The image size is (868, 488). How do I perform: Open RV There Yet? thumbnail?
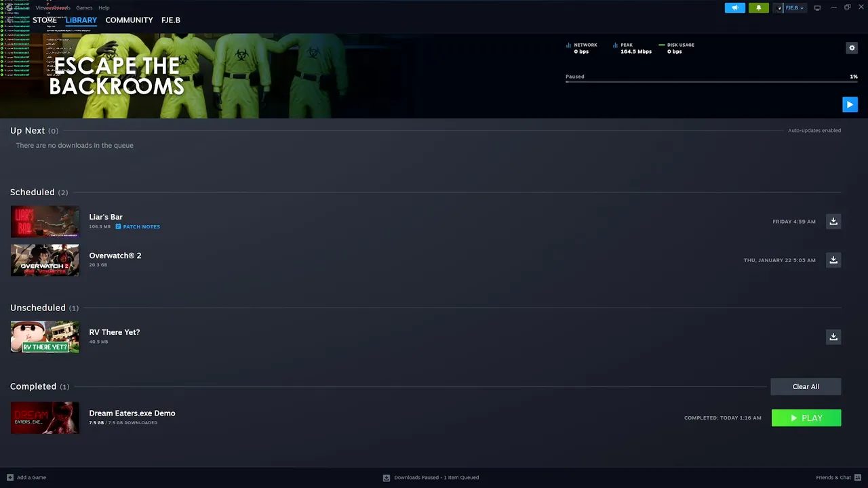coord(45,337)
